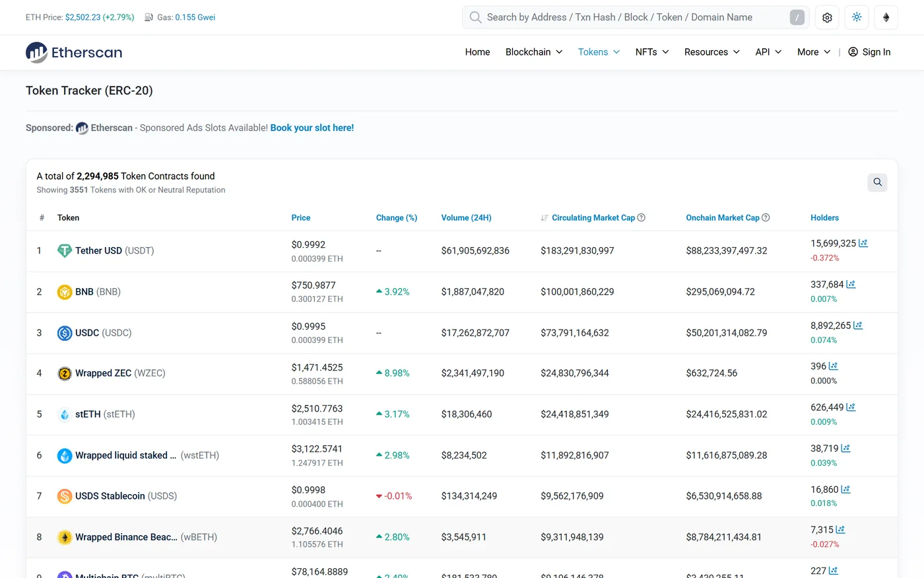Click the USDS Stablecoin token icon
This screenshot has height=578, width=924.
tap(65, 496)
